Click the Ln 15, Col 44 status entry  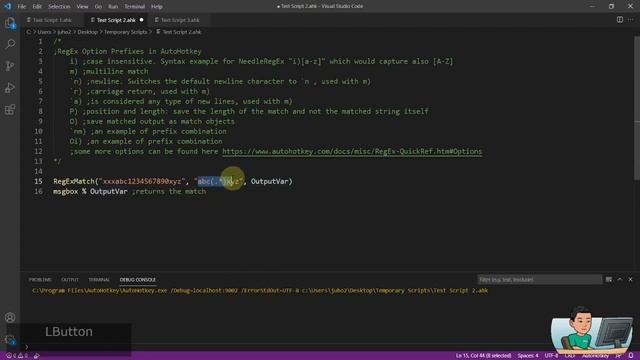point(483,356)
